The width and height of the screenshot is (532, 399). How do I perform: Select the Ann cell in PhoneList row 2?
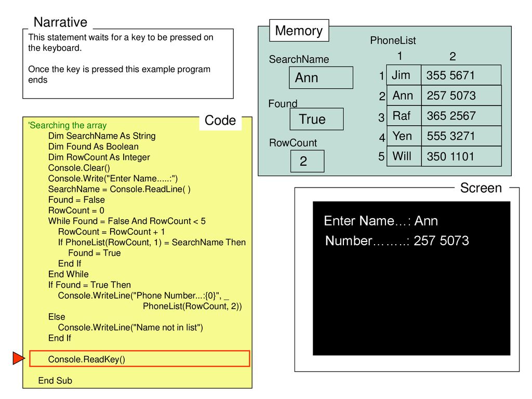(404, 96)
